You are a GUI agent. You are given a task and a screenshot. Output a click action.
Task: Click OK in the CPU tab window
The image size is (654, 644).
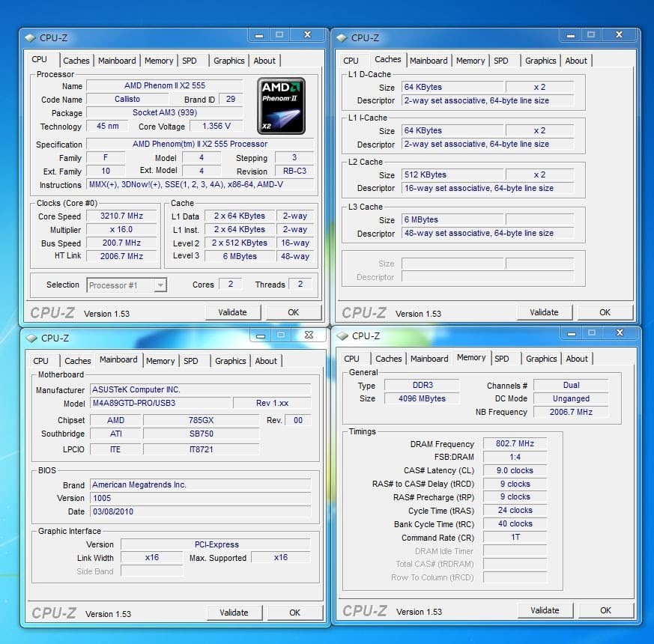[293, 312]
